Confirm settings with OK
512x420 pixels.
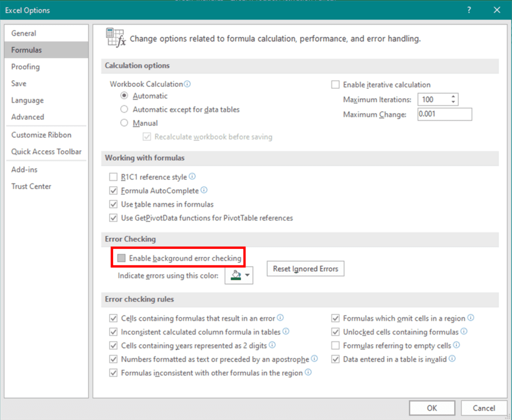431,407
